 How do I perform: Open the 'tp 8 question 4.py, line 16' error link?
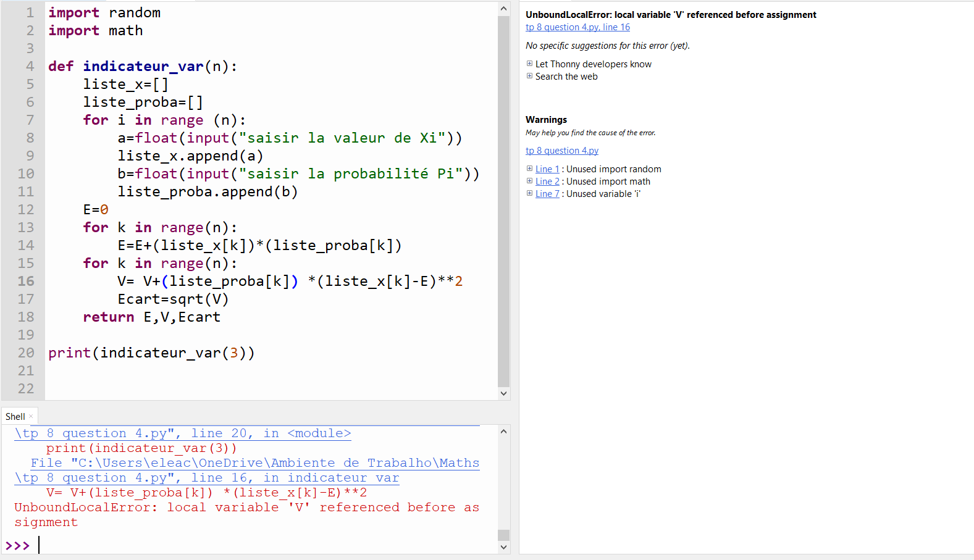point(577,27)
